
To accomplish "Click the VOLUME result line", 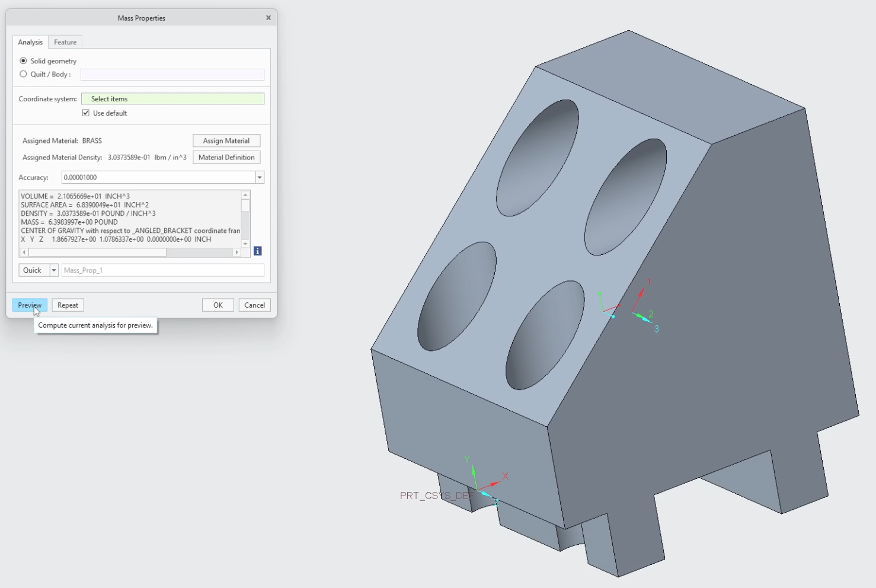I will pyautogui.click(x=75, y=196).
